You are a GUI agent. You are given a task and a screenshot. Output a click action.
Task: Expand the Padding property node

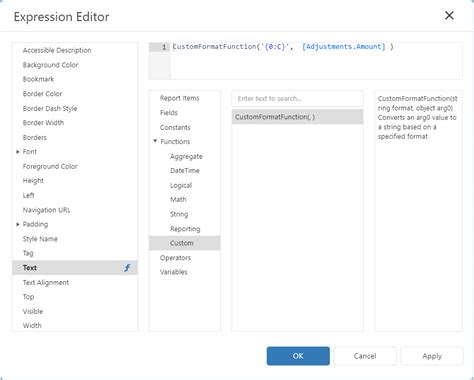(18, 224)
